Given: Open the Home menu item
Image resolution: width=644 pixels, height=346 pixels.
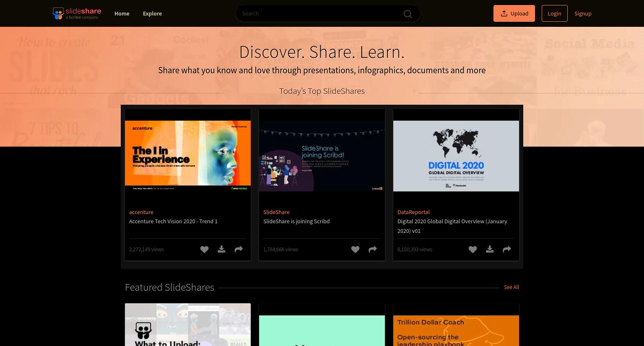Looking at the screenshot, I should [x=122, y=13].
